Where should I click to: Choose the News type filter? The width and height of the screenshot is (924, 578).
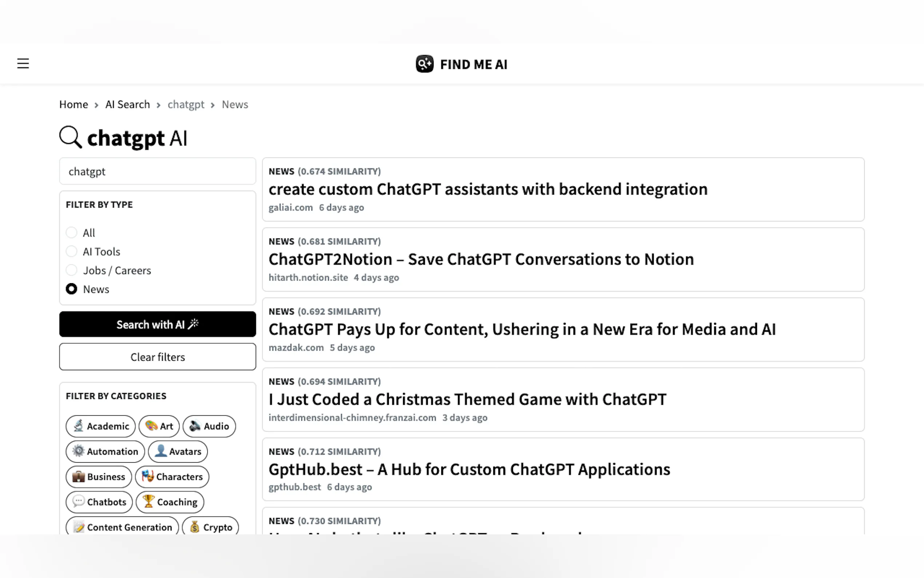71,289
